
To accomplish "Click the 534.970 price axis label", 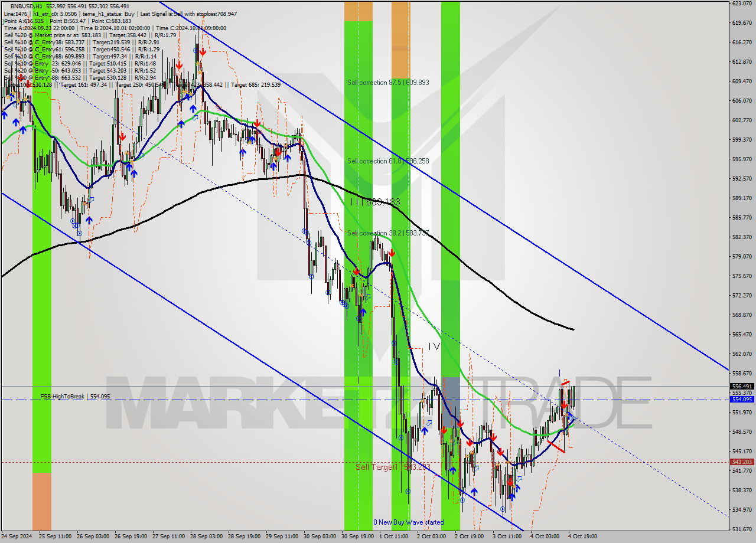I will [x=742, y=509].
